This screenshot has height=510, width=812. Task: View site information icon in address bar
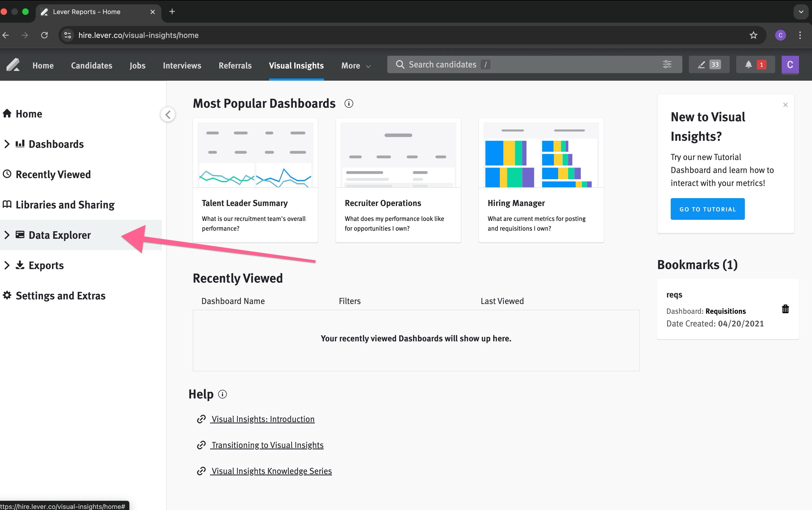point(68,35)
